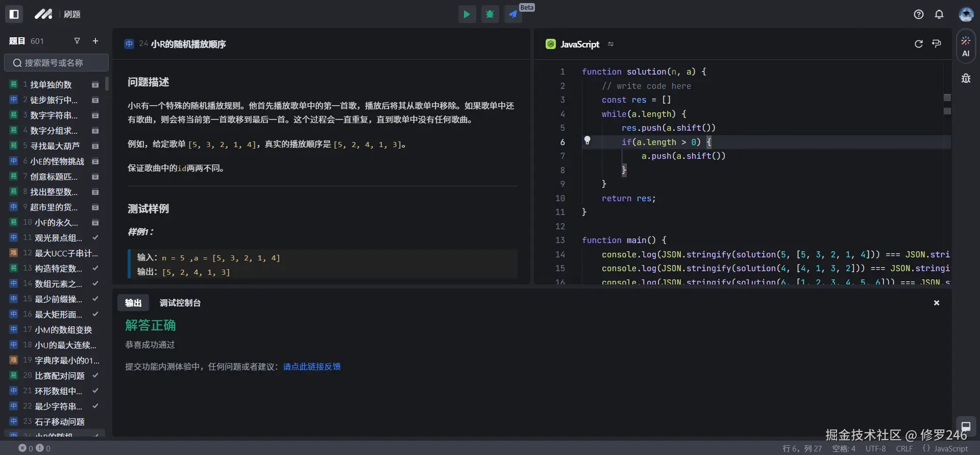Open the problem list filter

[x=77, y=41]
